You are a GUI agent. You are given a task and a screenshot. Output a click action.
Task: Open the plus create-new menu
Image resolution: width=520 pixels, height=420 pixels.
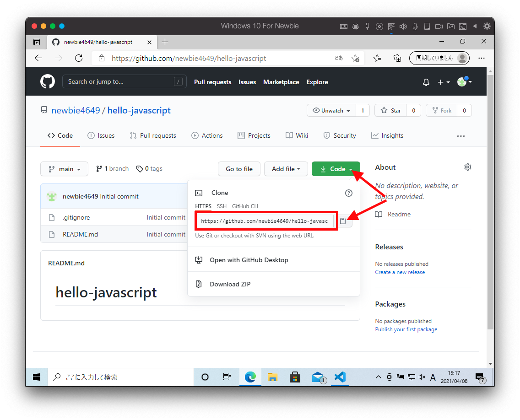[x=444, y=82]
